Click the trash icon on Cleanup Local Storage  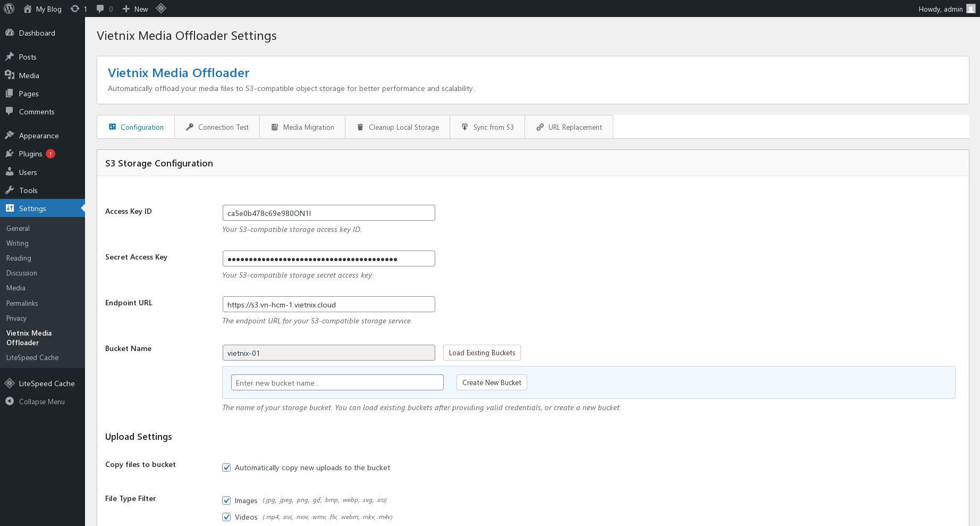coord(360,127)
